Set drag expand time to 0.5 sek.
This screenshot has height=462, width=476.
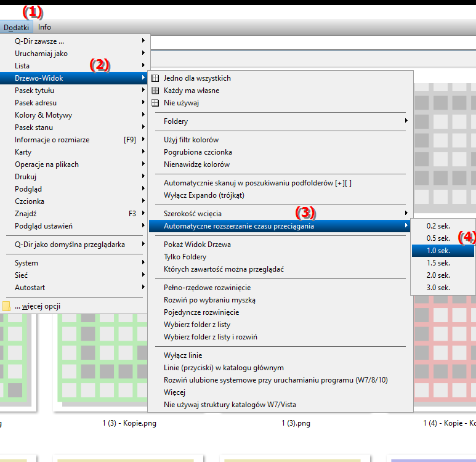[x=443, y=238]
